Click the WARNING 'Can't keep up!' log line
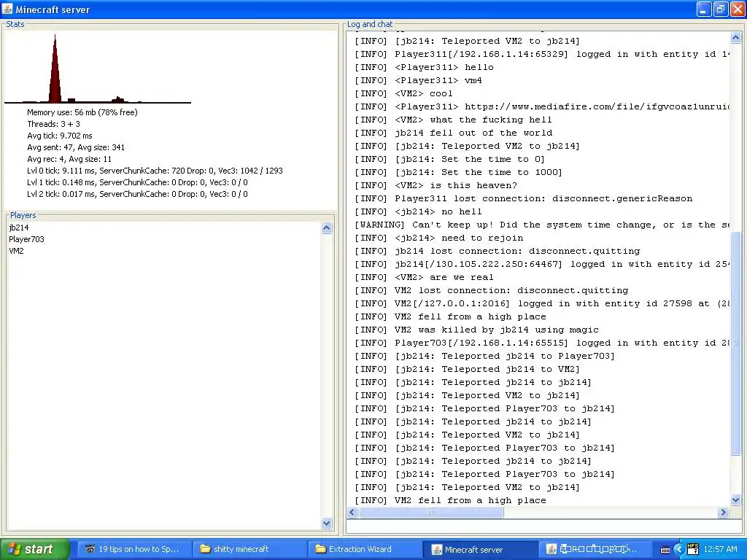 pyautogui.click(x=542, y=225)
